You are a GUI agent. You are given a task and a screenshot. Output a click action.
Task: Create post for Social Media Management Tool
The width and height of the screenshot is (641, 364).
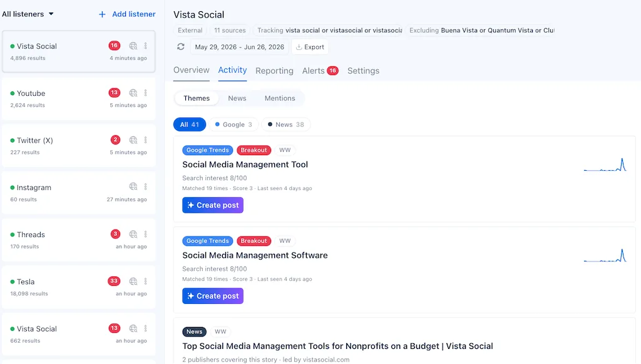coord(213,205)
